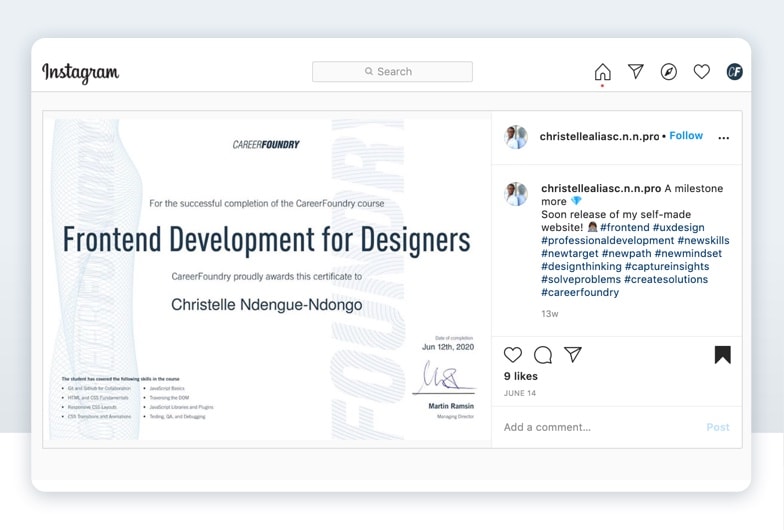Share the post via paper plane icon
The width and height of the screenshot is (784, 530).
[573, 355]
